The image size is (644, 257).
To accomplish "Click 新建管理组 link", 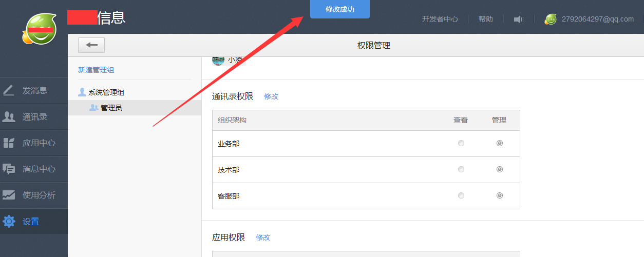I will pos(96,70).
